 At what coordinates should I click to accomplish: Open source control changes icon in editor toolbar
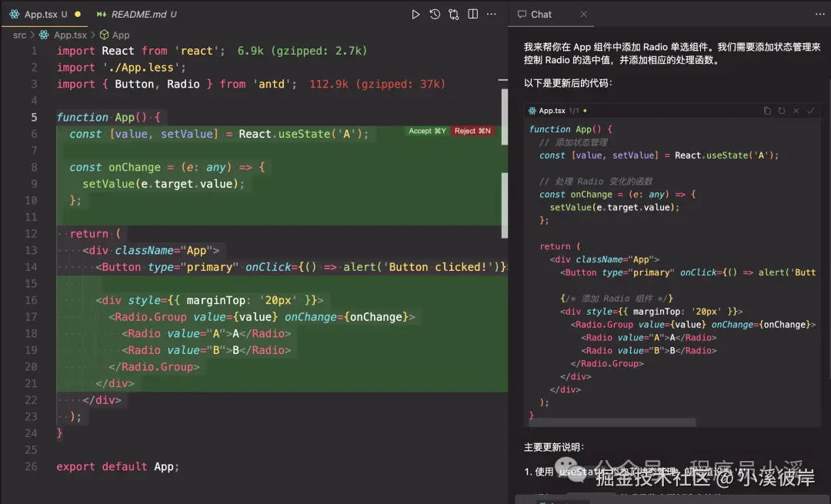pos(454,15)
